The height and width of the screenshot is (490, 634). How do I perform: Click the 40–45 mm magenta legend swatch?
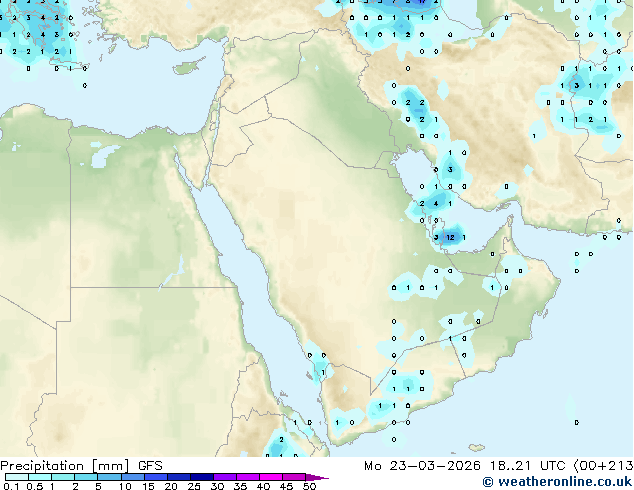coord(271,477)
